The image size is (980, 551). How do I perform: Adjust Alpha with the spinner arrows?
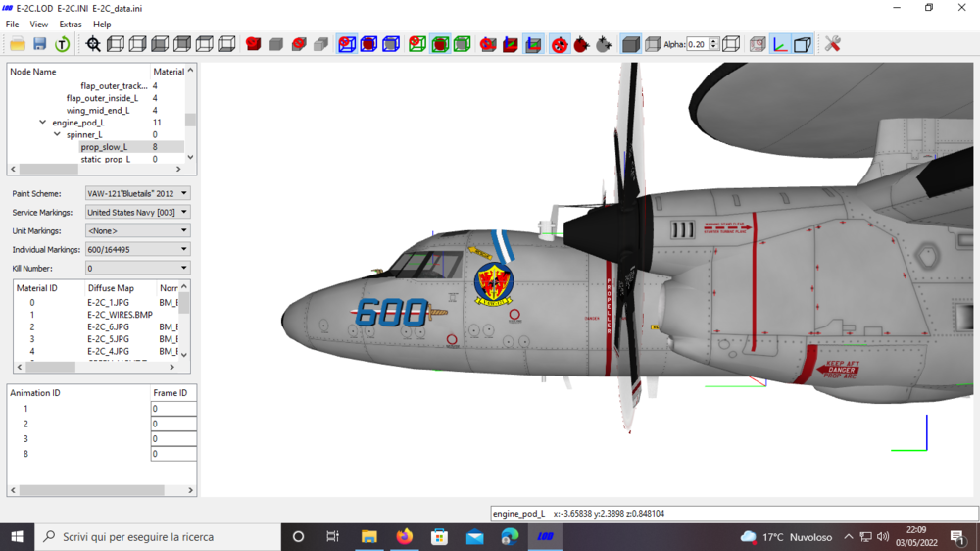click(x=713, y=44)
